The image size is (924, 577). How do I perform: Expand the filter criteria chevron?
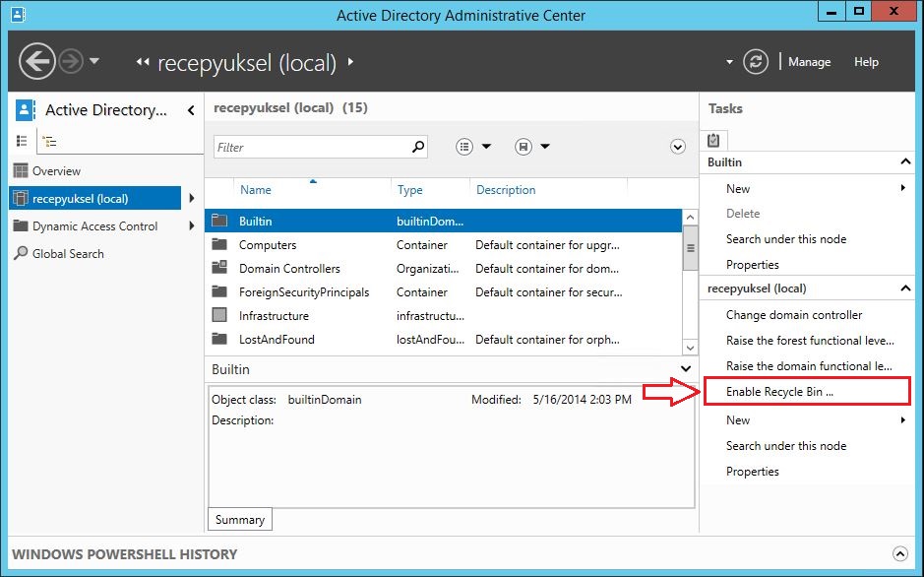tap(678, 147)
